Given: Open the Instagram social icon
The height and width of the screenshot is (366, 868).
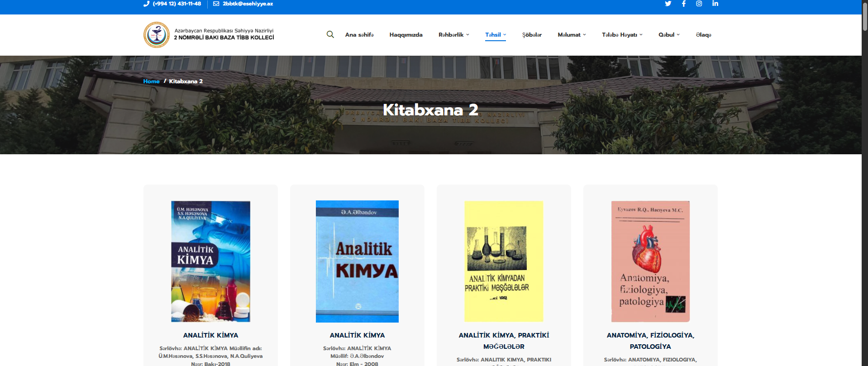Looking at the screenshot, I should point(699,4).
